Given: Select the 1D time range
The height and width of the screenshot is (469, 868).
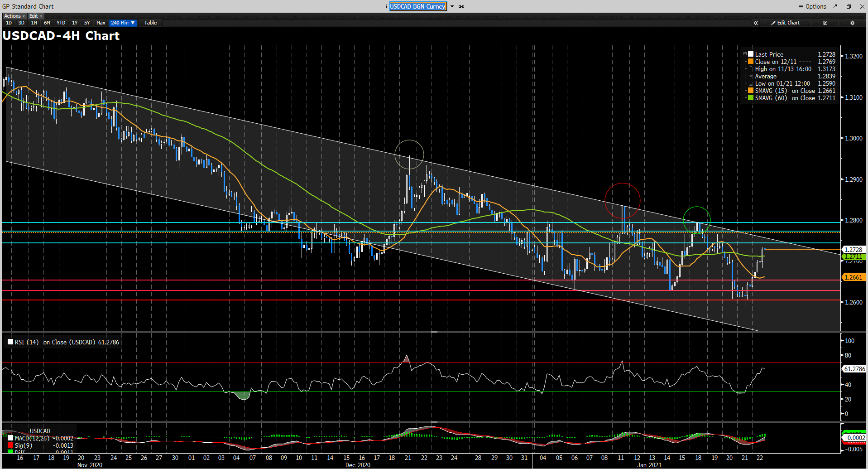Looking at the screenshot, I should point(9,23).
